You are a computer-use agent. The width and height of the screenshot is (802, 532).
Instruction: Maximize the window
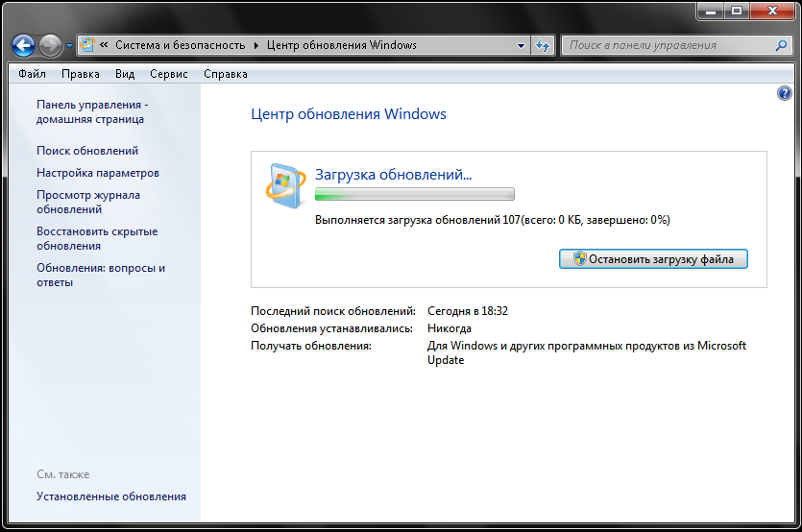point(737,11)
